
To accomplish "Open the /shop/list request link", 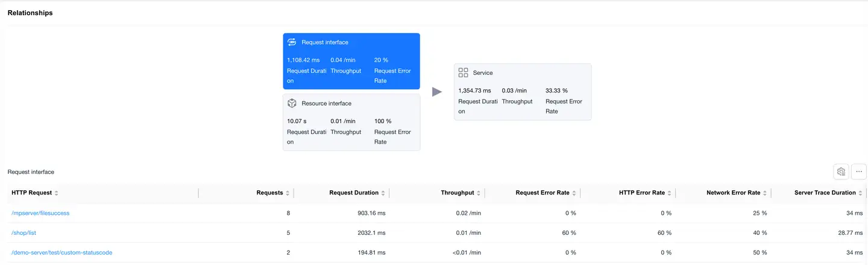I will pos(24,233).
